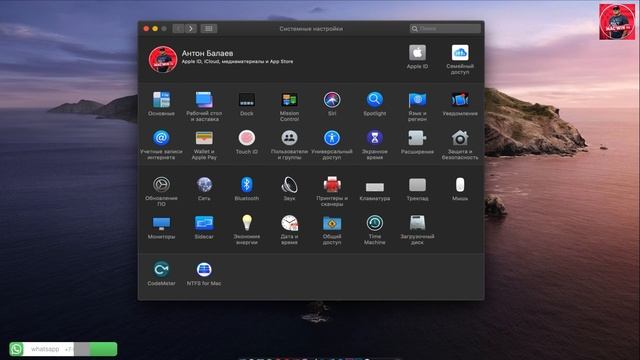Image resolution: width=640 pixels, height=360 pixels.
Task: Open the Трекпад pane
Action: [x=417, y=185]
